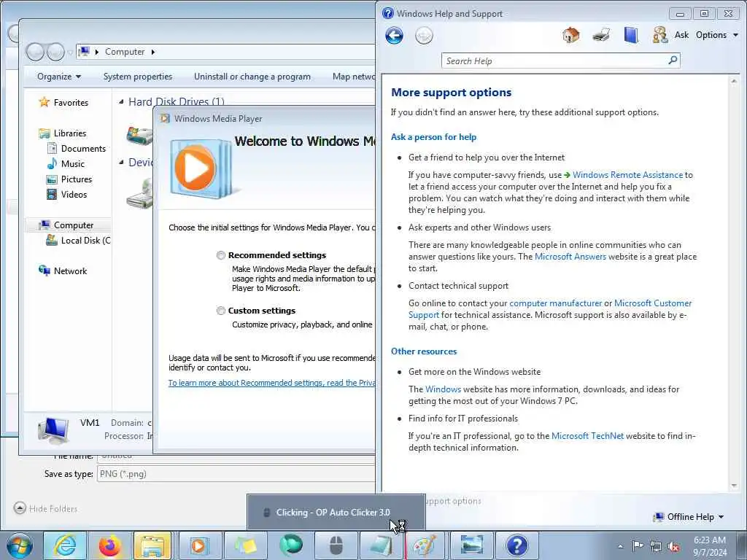
Task: Select Computer in navigation pane
Action: point(74,225)
